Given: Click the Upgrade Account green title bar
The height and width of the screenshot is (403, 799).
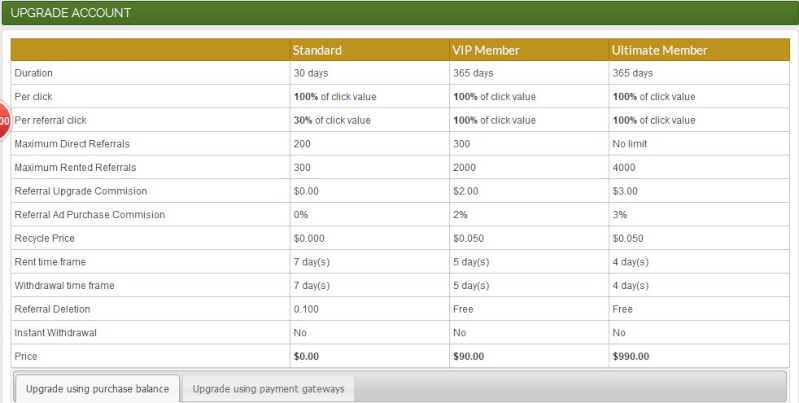Looking at the screenshot, I should (x=400, y=13).
